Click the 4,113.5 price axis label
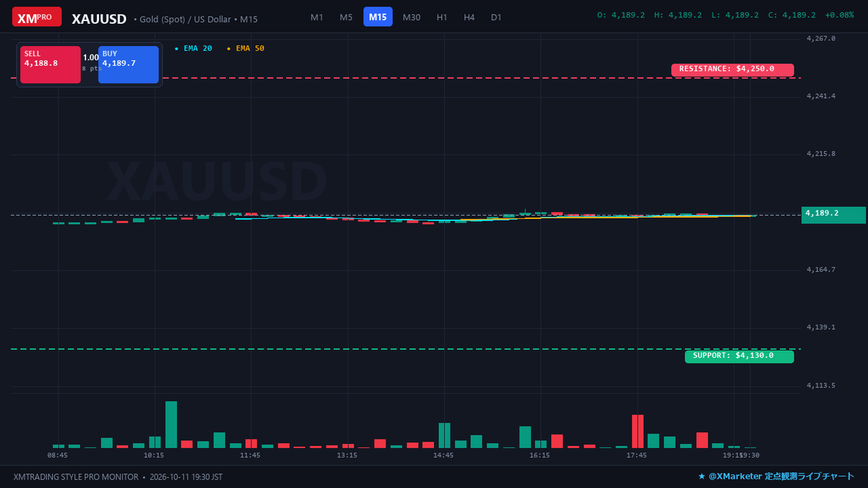Screen dimensions: 868x488 (x=821, y=385)
